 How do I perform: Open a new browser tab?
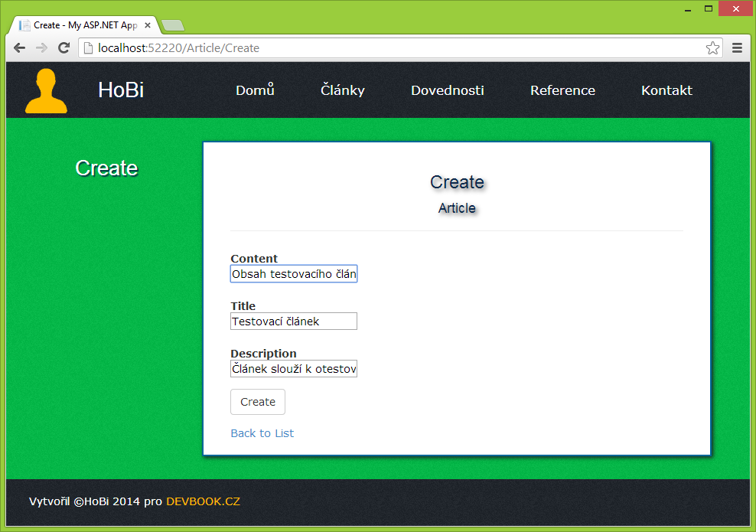pyautogui.click(x=173, y=25)
